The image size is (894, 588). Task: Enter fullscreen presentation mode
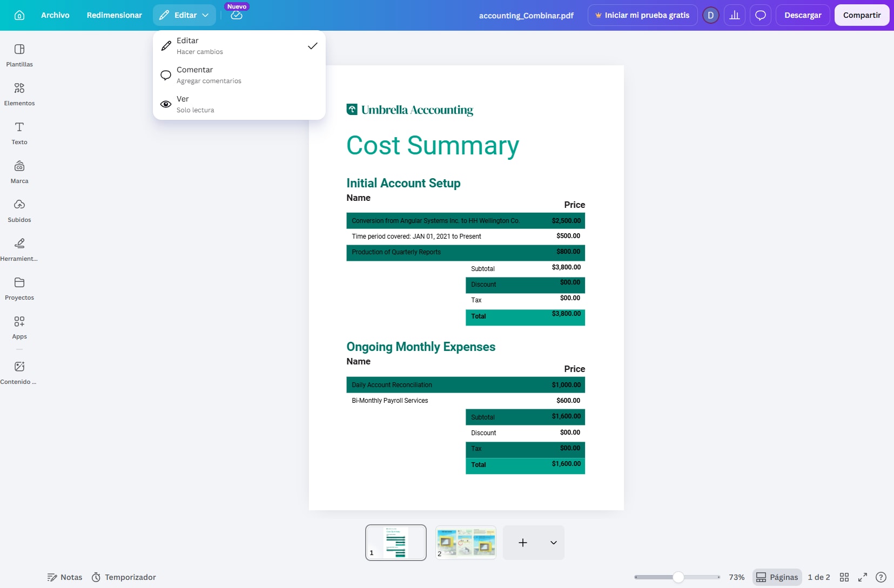pyautogui.click(x=863, y=577)
